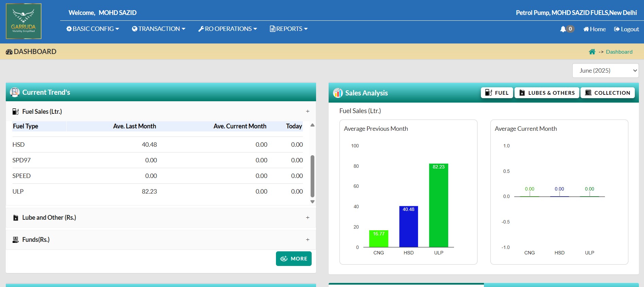Switch to LUBES & OTHERS analysis
644x287 pixels.
(547, 93)
